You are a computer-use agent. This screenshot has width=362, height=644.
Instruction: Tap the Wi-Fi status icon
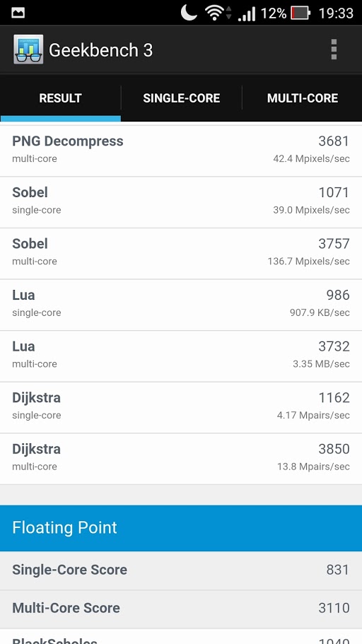pos(214,13)
